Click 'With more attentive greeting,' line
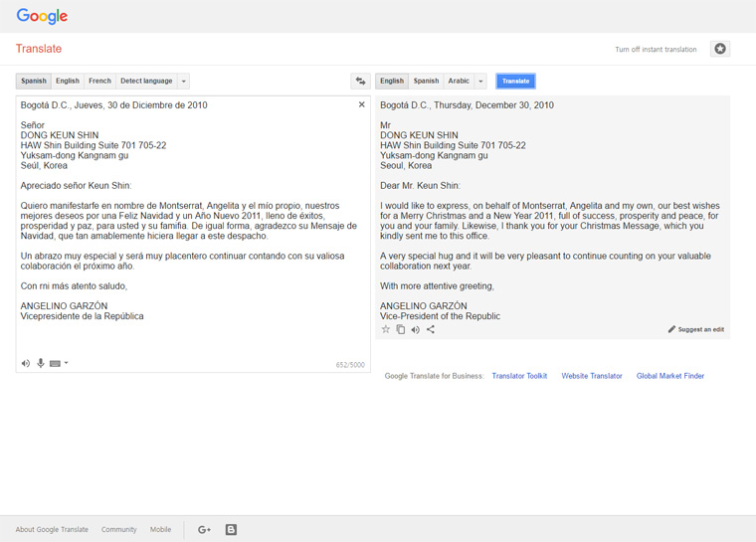This screenshot has width=756, height=542. [437, 286]
